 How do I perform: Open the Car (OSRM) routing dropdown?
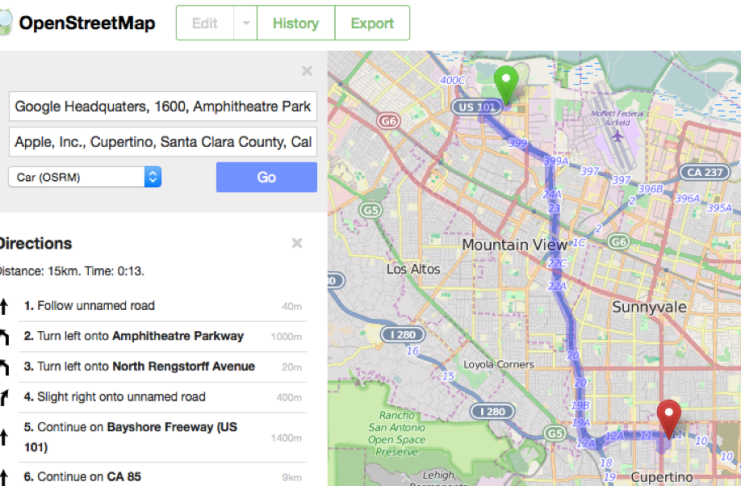(x=85, y=177)
